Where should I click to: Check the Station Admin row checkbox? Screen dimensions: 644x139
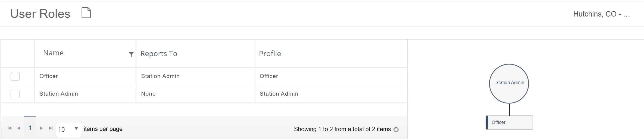(x=15, y=94)
